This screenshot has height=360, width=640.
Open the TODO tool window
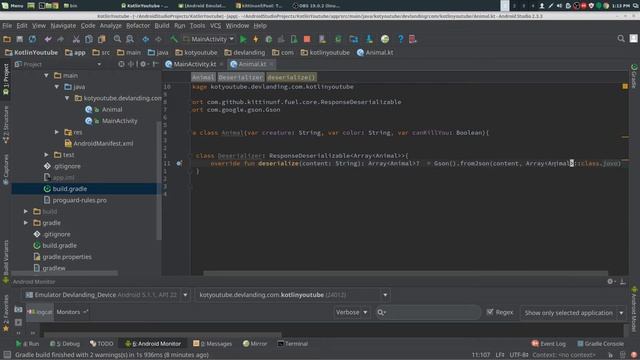tap(101, 344)
